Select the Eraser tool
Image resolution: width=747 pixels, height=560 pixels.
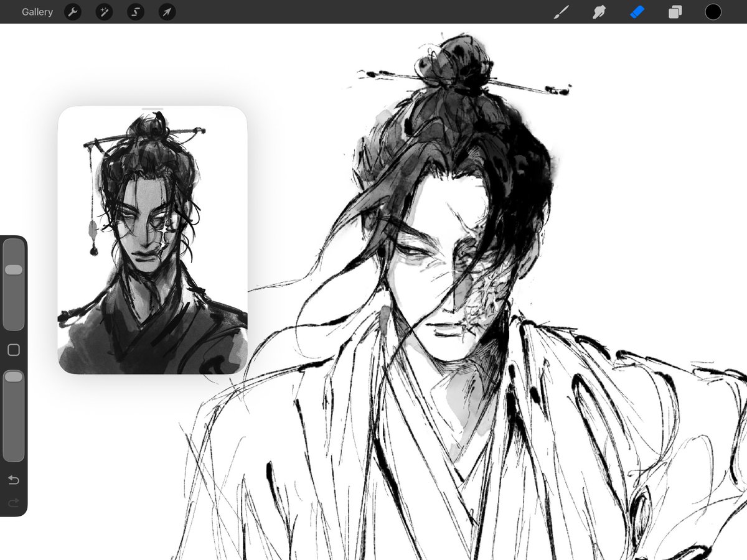637,12
